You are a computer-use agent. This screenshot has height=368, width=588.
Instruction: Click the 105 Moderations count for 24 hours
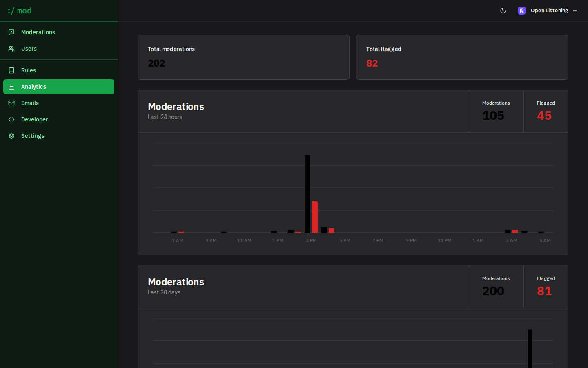493,116
